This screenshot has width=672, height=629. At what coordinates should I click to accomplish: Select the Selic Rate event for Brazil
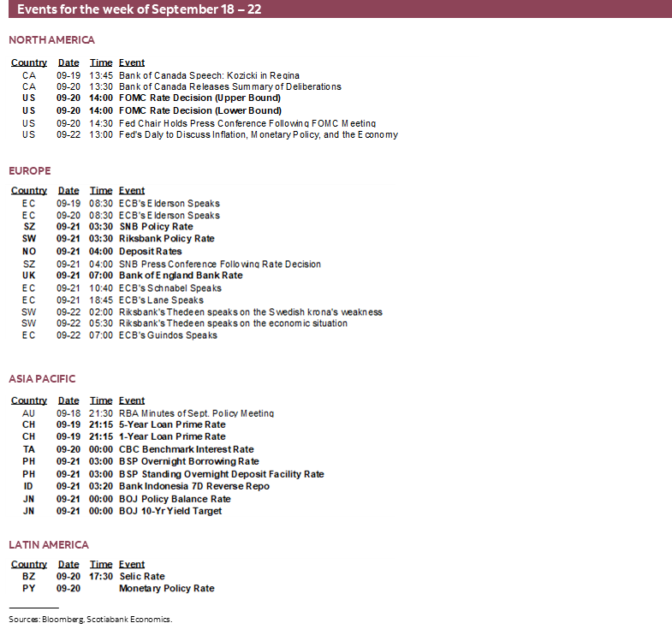click(142, 577)
